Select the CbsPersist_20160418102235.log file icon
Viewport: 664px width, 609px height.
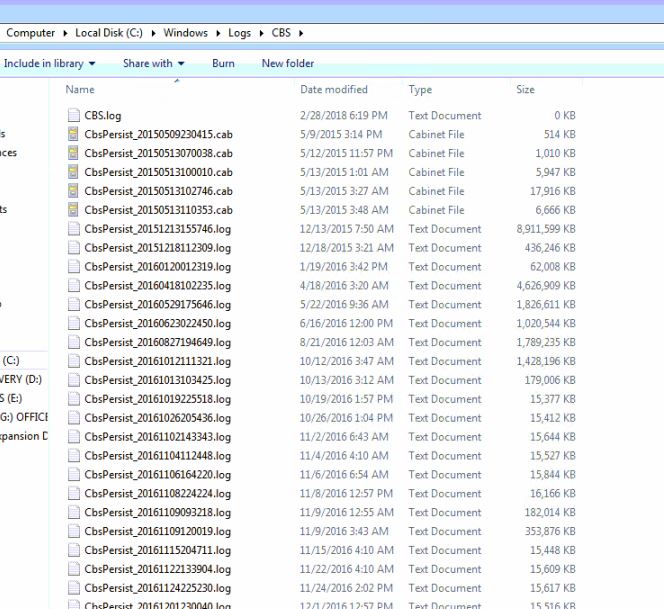point(73,286)
